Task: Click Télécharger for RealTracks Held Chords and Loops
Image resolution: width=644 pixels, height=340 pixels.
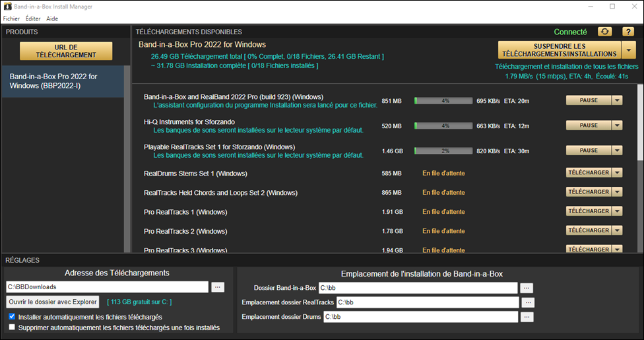Action: pos(589,192)
